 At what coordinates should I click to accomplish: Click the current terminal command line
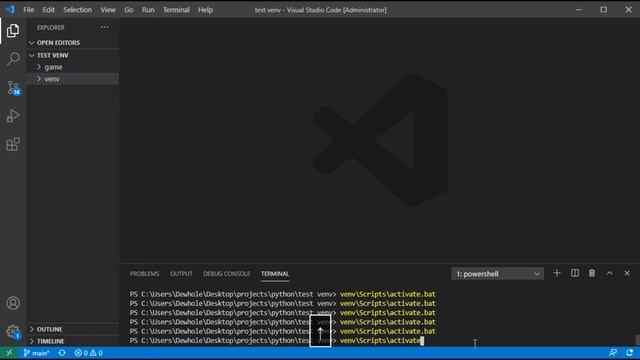[x=277, y=341]
